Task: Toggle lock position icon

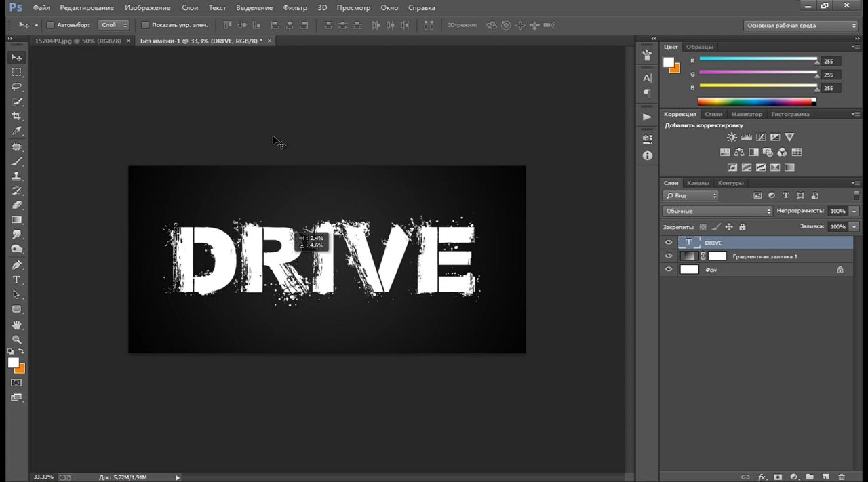Action: pyautogui.click(x=729, y=227)
